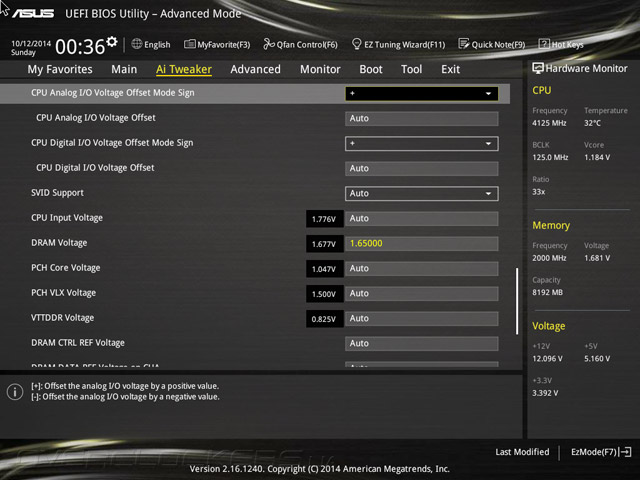Image resolution: width=640 pixels, height=480 pixels.
Task: Select PCH VLX Voltage label
Action: coord(64,293)
